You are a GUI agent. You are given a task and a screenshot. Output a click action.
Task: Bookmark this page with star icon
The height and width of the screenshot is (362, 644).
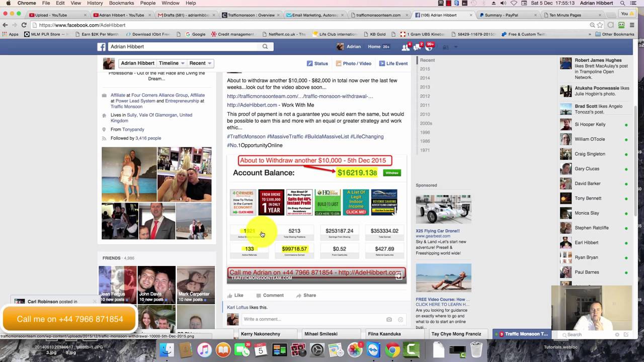600,25
